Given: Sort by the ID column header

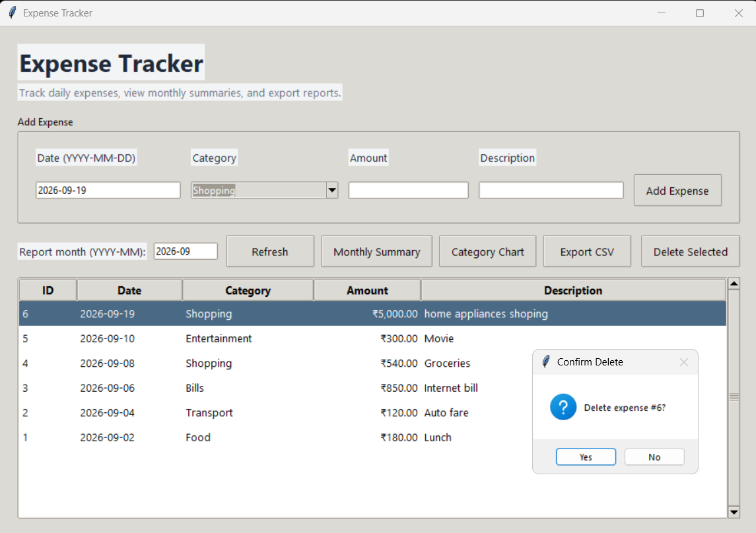Looking at the screenshot, I should (x=48, y=290).
